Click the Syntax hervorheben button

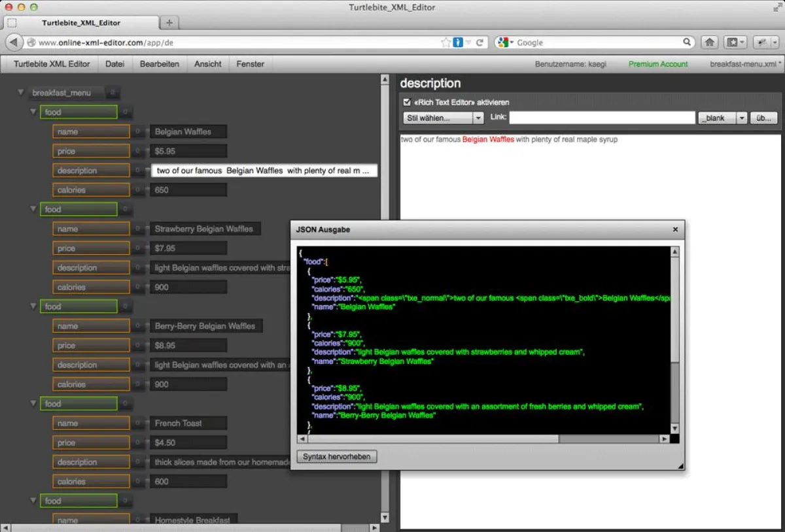[x=336, y=456]
